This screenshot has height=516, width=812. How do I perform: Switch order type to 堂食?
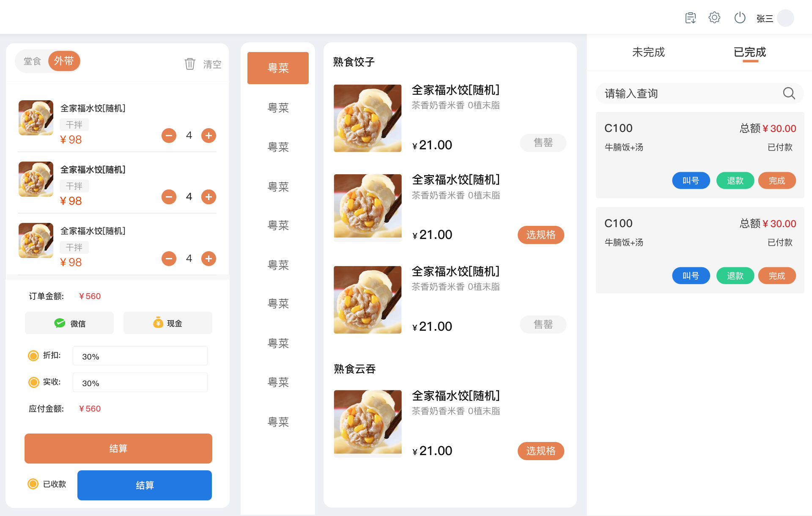pyautogui.click(x=32, y=61)
